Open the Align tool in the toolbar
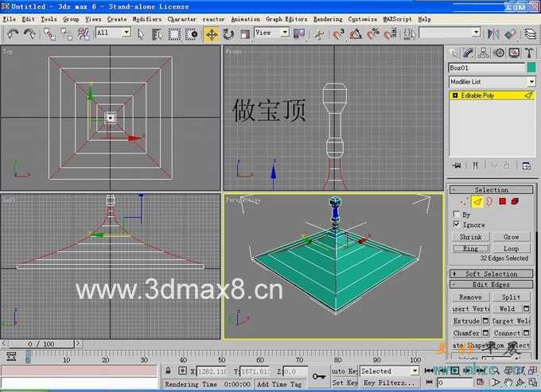This screenshot has height=392, width=541. (510, 33)
